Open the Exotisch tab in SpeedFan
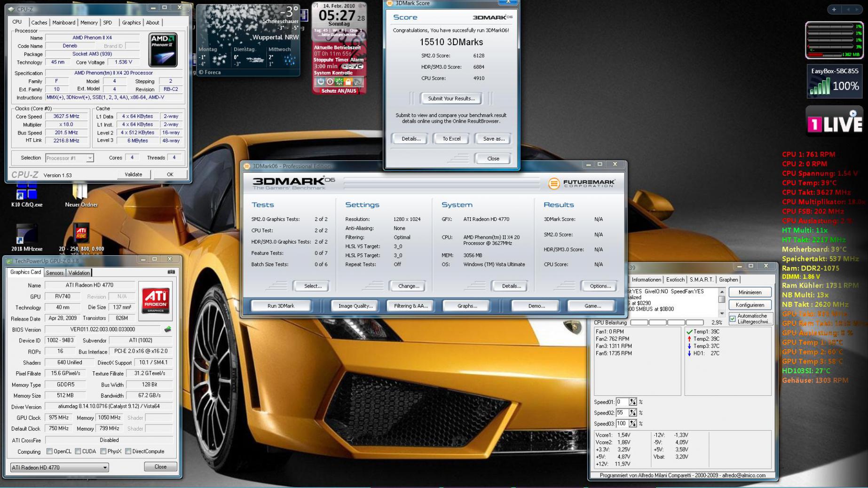Image resolution: width=868 pixels, height=488 pixels. (675, 280)
